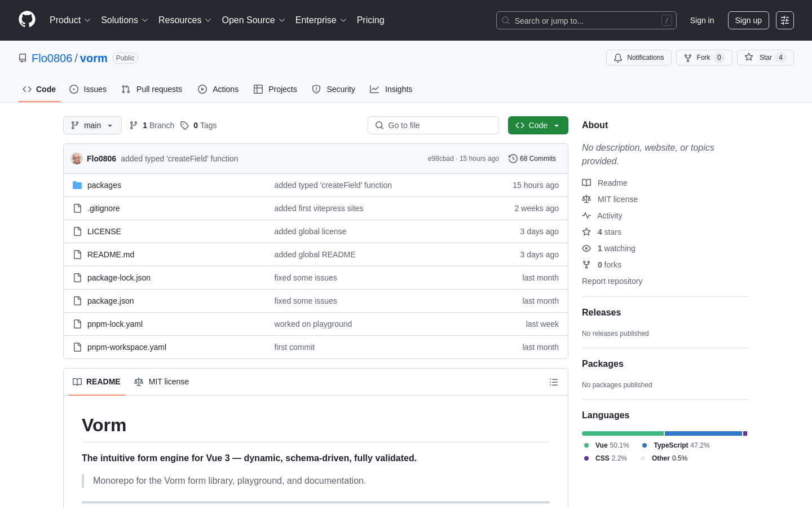Switch to the Projects tab
812x508 pixels.
tap(275, 89)
